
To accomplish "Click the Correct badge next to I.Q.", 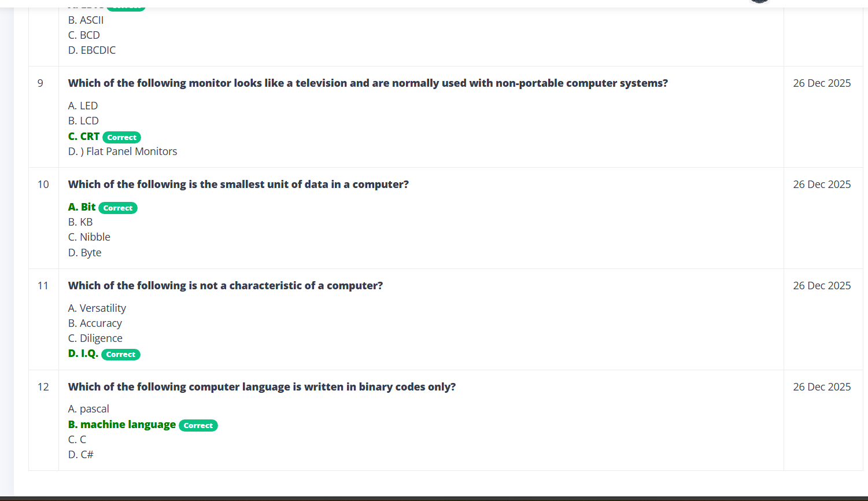I will [121, 355].
